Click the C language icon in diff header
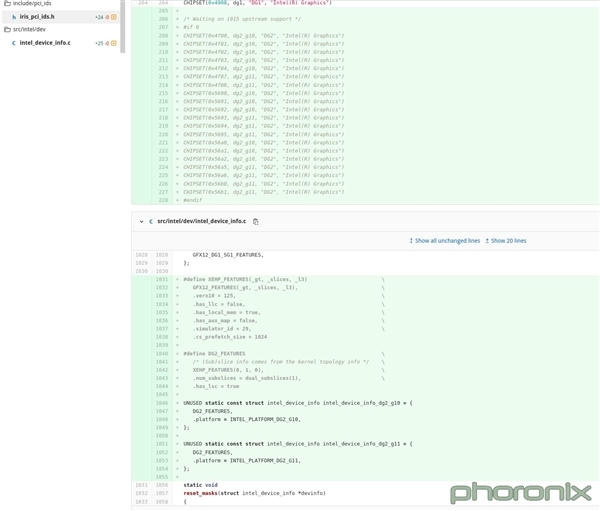Screen dimensions: 600x511 point(151,222)
